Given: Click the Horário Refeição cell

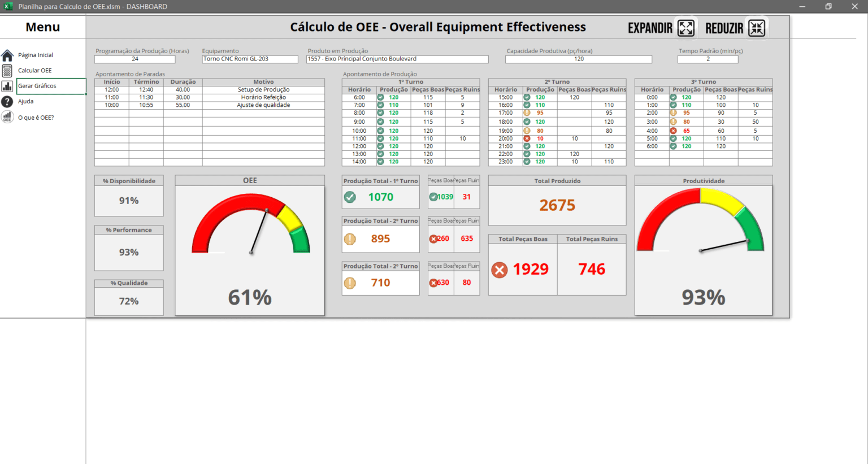Looking at the screenshot, I should pos(263,97).
